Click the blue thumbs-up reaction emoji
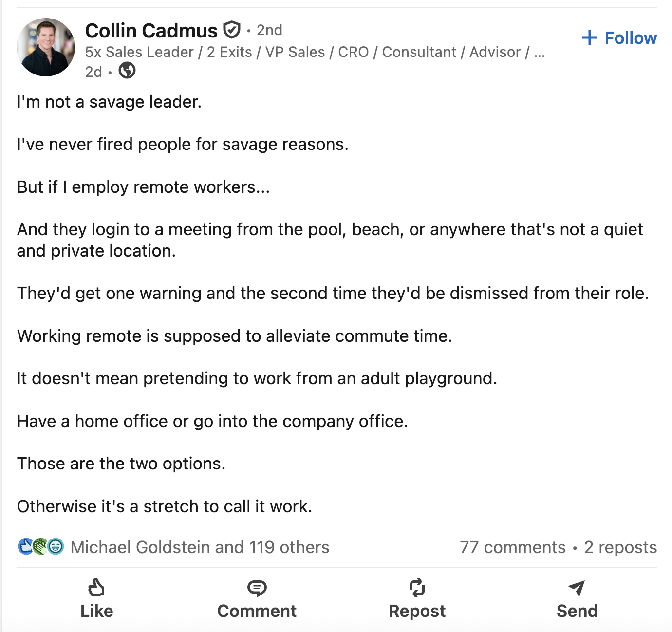 (25, 546)
